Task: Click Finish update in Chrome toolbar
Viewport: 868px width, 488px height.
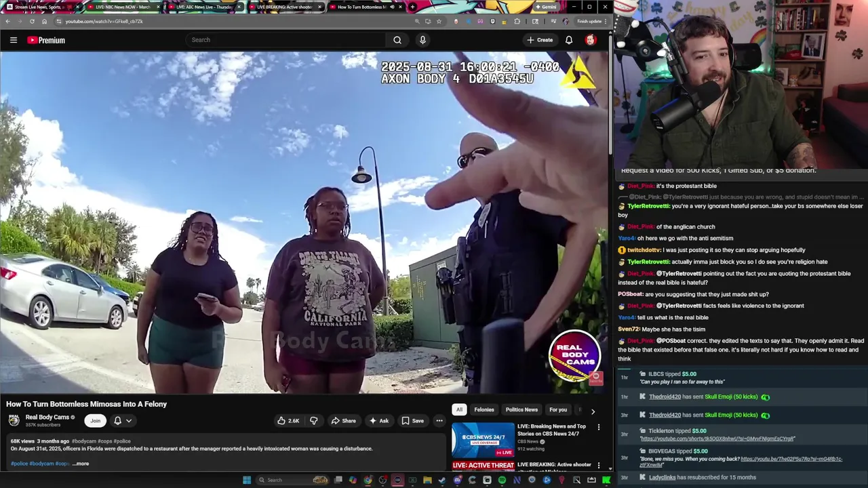Action: coord(588,21)
